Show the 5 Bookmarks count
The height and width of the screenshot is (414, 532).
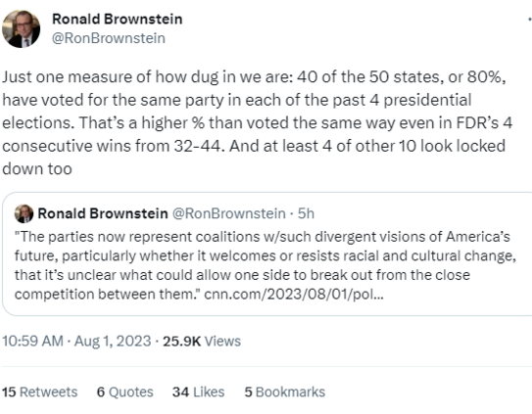tap(285, 391)
